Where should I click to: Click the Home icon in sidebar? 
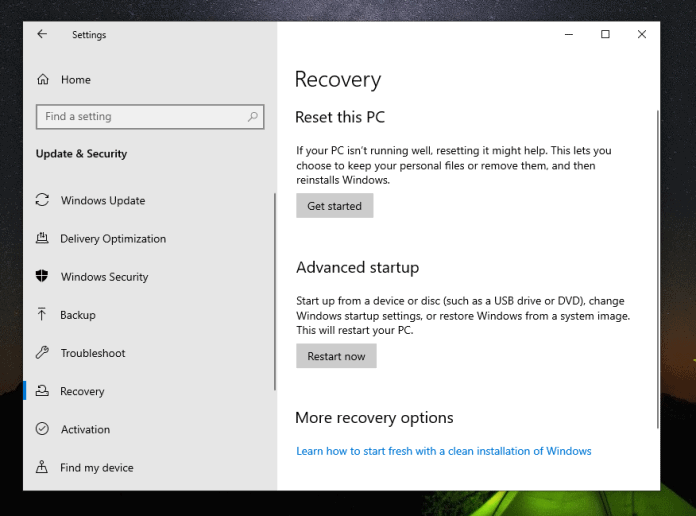[43, 79]
